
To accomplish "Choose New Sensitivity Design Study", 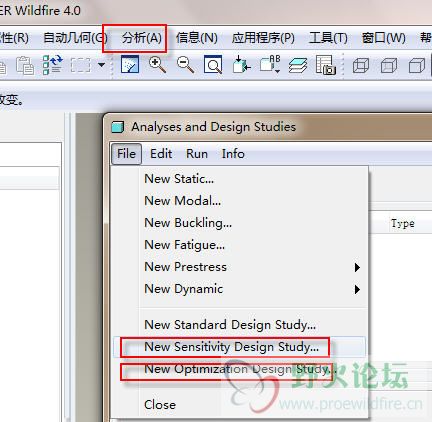I will click(x=232, y=347).
